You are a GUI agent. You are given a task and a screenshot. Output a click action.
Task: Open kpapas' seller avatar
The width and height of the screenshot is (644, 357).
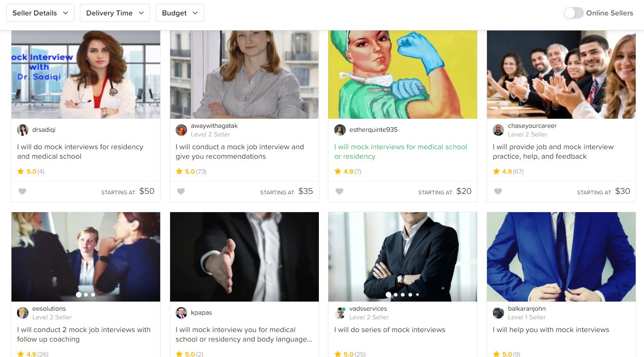(181, 313)
